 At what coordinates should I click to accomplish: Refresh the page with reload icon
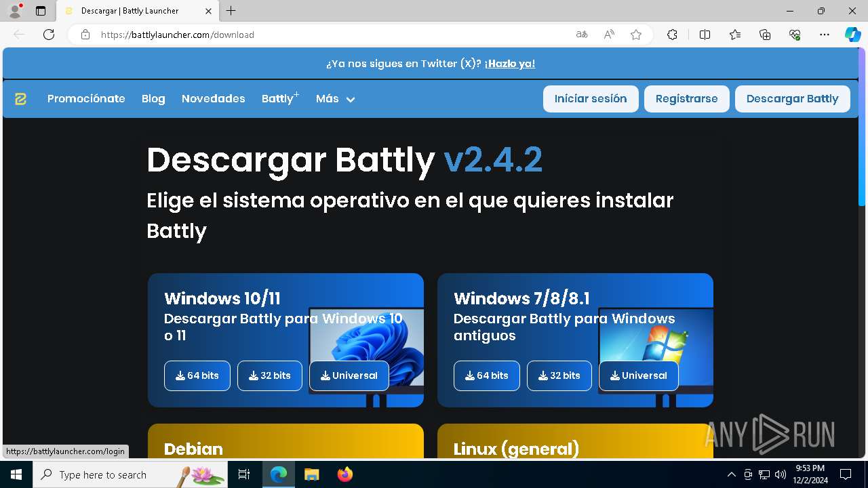click(49, 35)
